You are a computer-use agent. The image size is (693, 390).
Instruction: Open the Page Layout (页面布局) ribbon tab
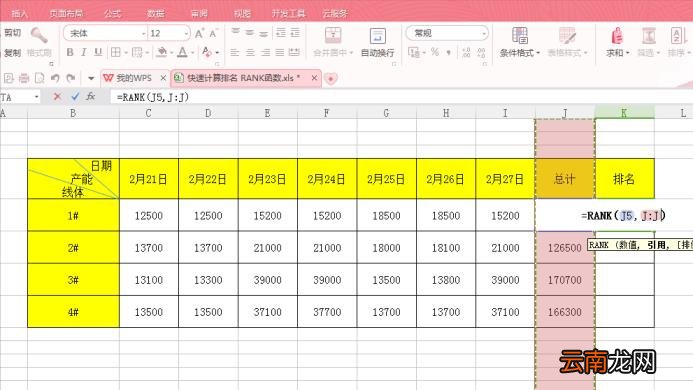pos(66,13)
